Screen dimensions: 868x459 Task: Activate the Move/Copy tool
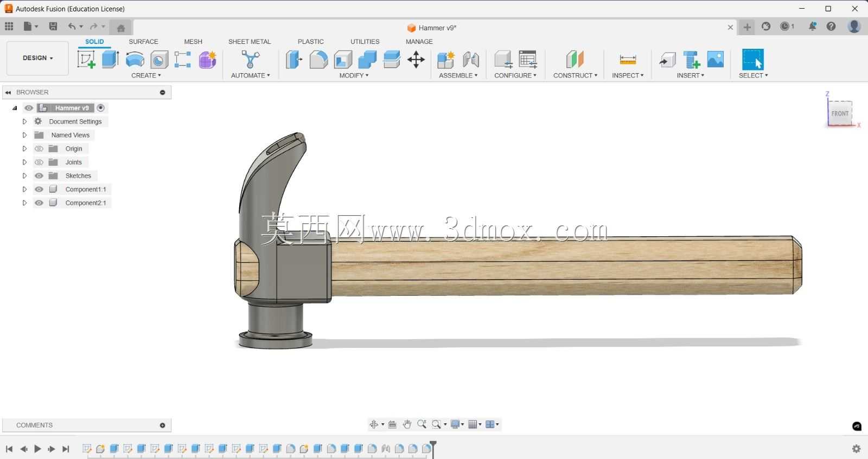tap(416, 59)
